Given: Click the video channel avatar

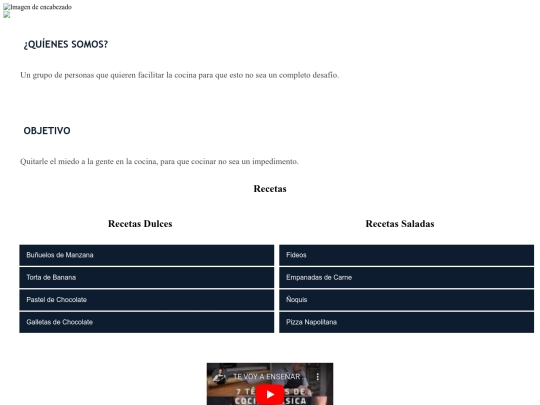Looking at the screenshot, I should tap(220, 377).
